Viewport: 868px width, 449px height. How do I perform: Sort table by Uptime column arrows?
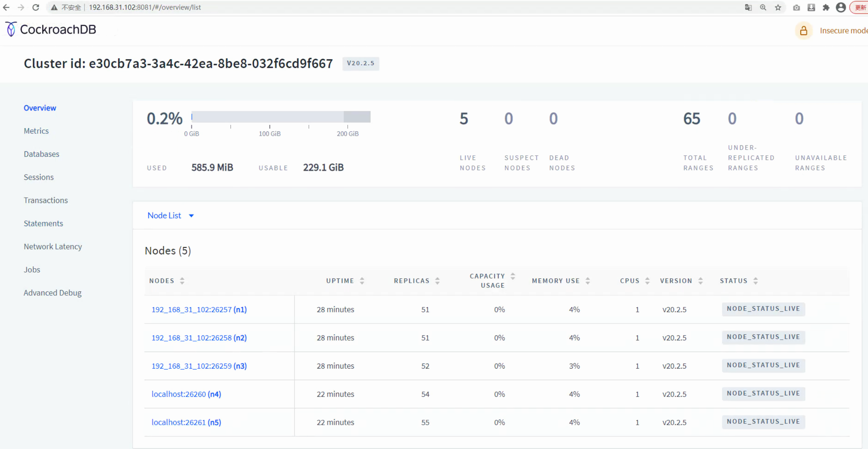coord(362,281)
